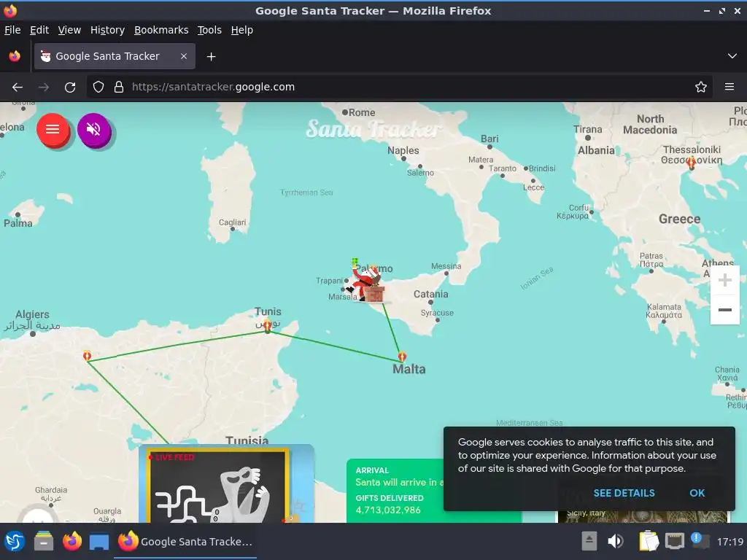Open the Firefox application menu
This screenshot has height=560, width=747.
729,87
